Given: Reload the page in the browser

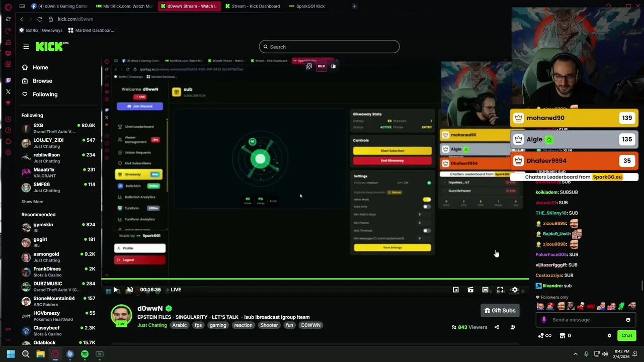Looking at the screenshot, I should 40,19.
